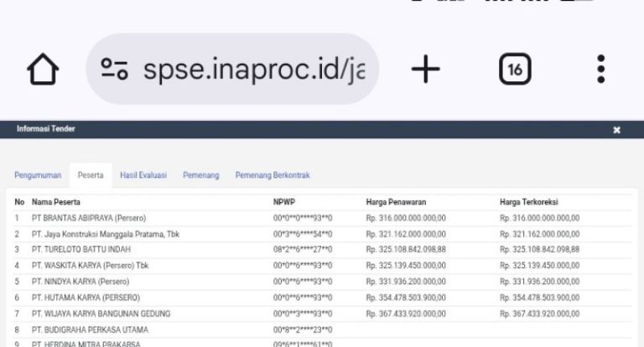Click Harga Penawaran Rp. 331.936.200.000,00
The image size is (644, 347).
click(x=406, y=282)
